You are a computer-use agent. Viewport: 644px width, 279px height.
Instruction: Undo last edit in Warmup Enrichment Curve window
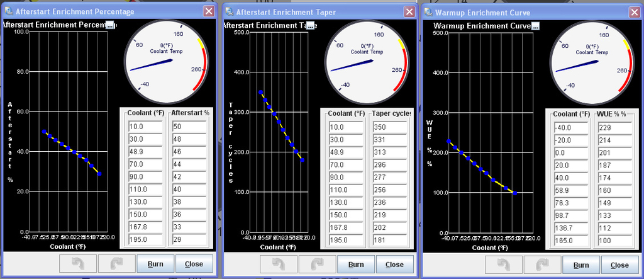coord(504,265)
